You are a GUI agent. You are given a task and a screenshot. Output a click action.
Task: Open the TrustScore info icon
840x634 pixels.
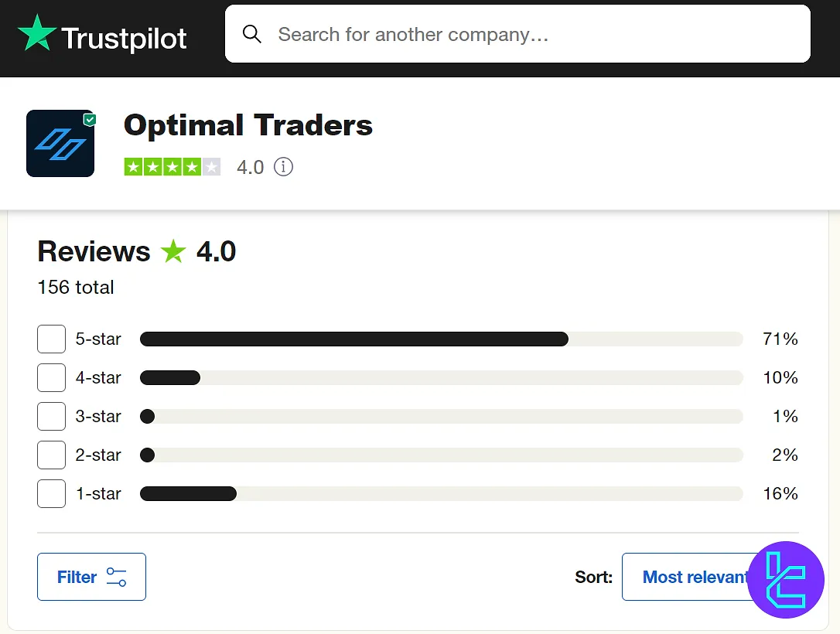pos(283,167)
